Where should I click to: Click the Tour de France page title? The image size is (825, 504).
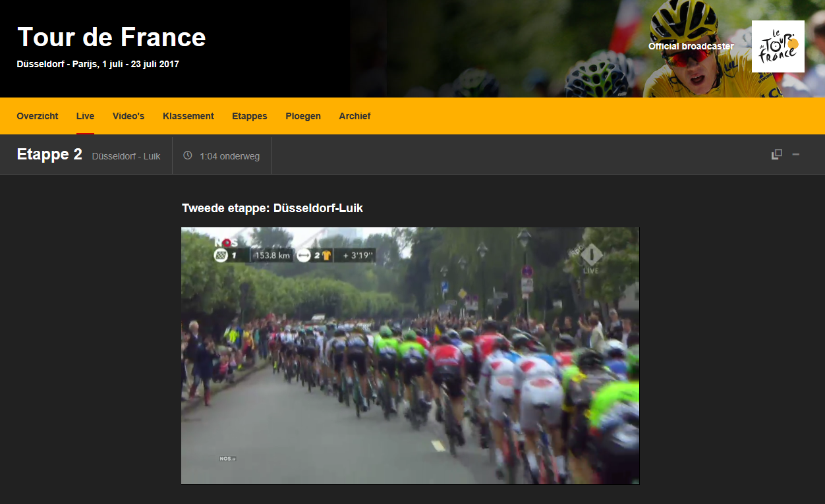111,38
